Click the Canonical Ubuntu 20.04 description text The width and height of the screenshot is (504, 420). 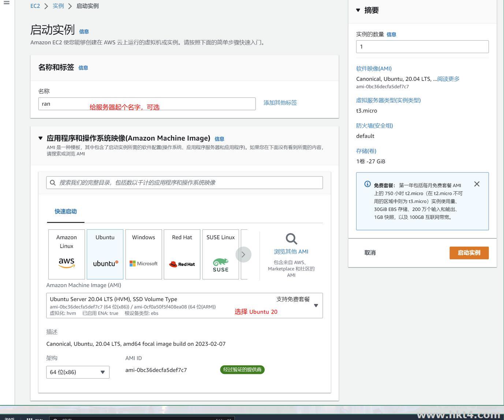pyautogui.click(x=136, y=344)
